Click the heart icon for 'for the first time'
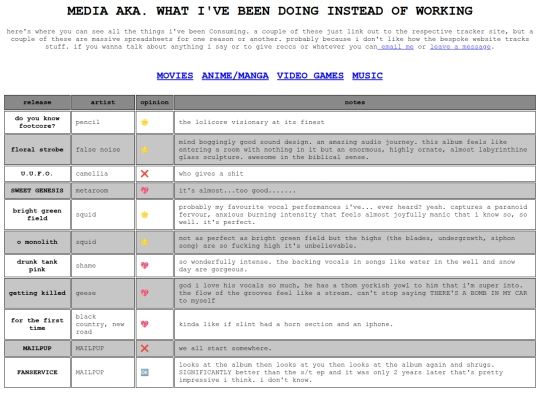The height and width of the screenshot is (405, 540). point(145,324)
